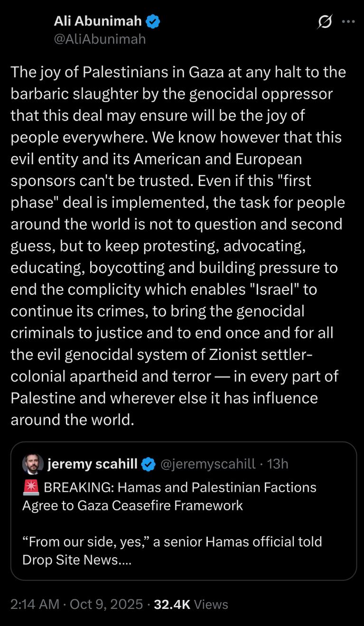Open Grok actions icon on the post
The image size is (364, 626).
click(325, 22)
